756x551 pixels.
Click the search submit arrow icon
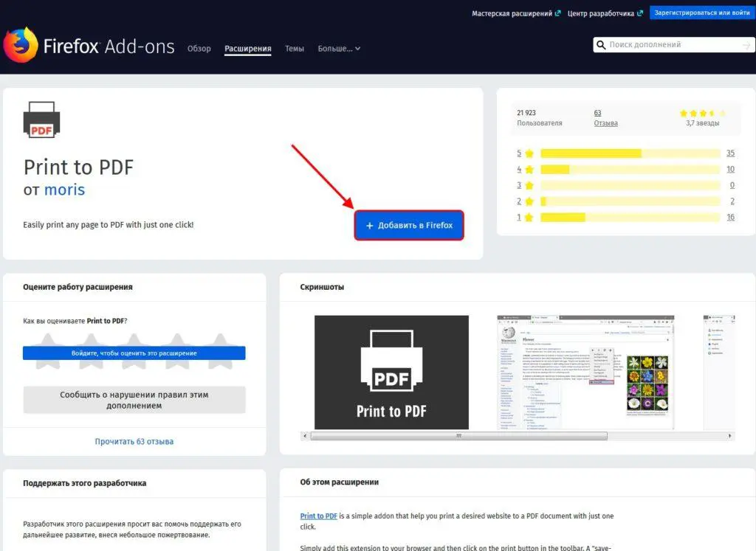746,45
